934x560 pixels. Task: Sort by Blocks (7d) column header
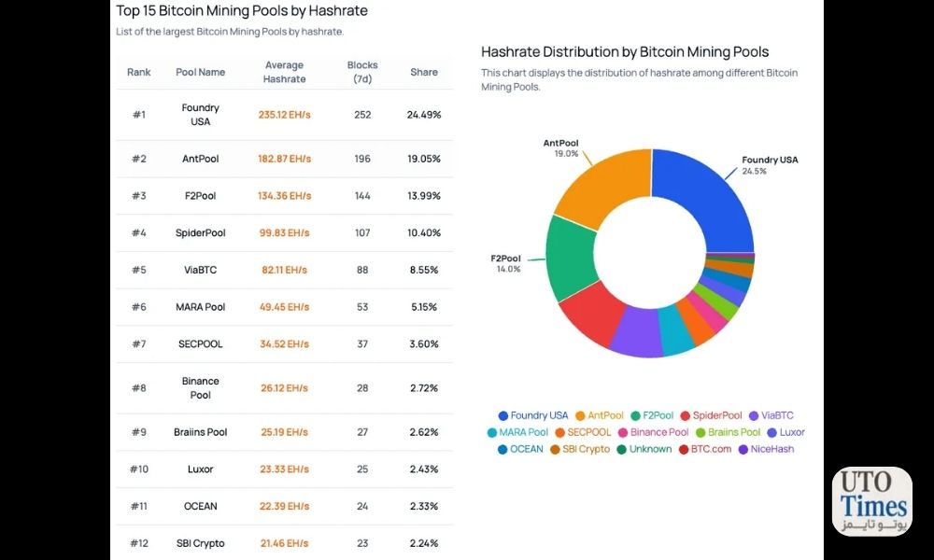pyautogui.click(x=362, y=72)
